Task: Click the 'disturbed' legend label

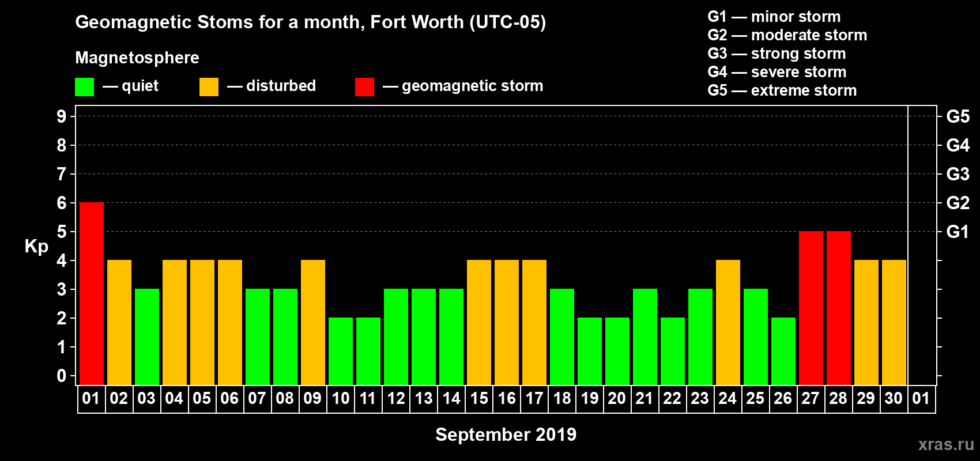Action: click(281, 86)
